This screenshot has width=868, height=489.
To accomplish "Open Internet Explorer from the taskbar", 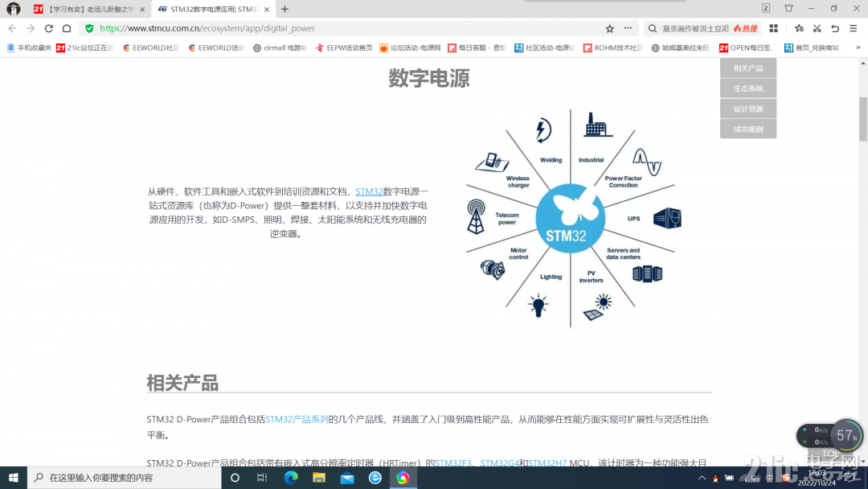I will 375,478.
